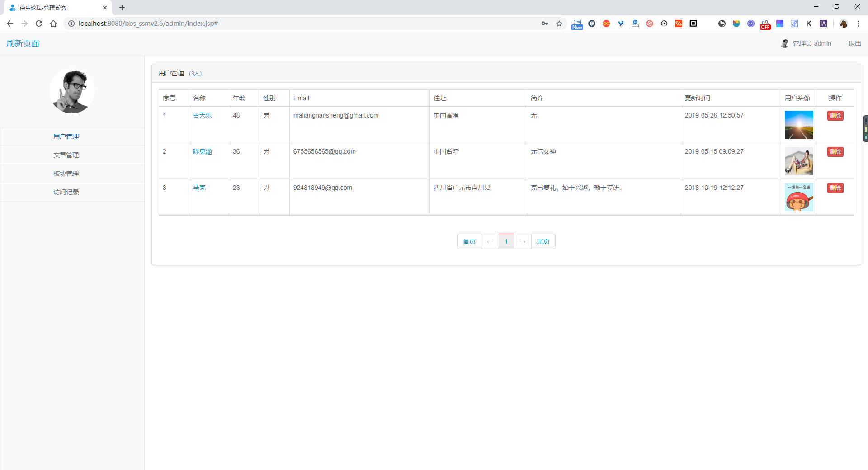Click update time 2019-05-26 12:50:57
This screenshot has width=868, height=470.
tap(714, 115)
